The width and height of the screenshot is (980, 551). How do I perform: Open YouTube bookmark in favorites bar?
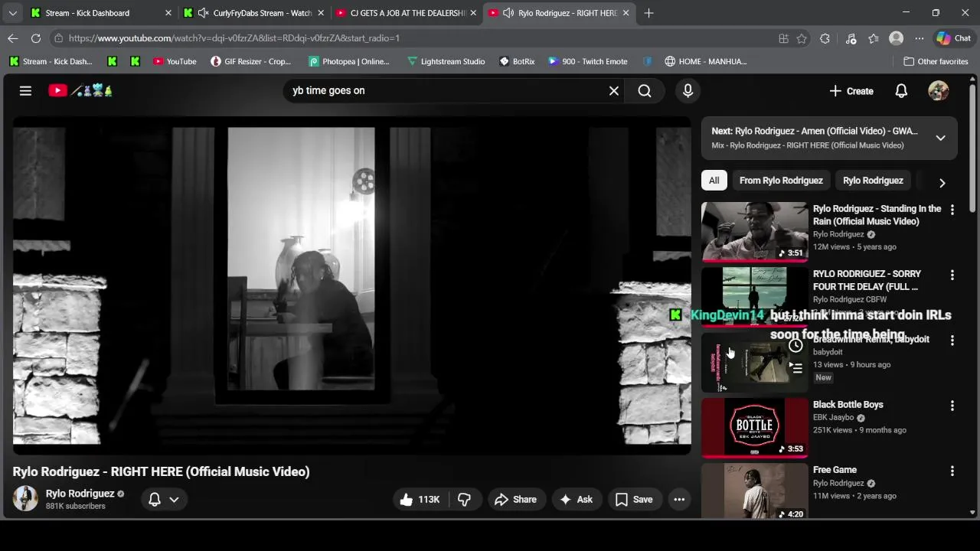(175, 61)
